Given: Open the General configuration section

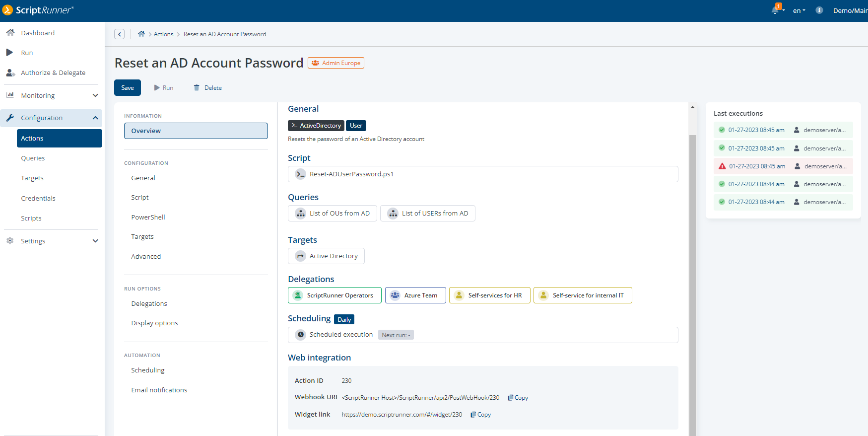Looking at the screenshot, I should click(x=143, y=178).
